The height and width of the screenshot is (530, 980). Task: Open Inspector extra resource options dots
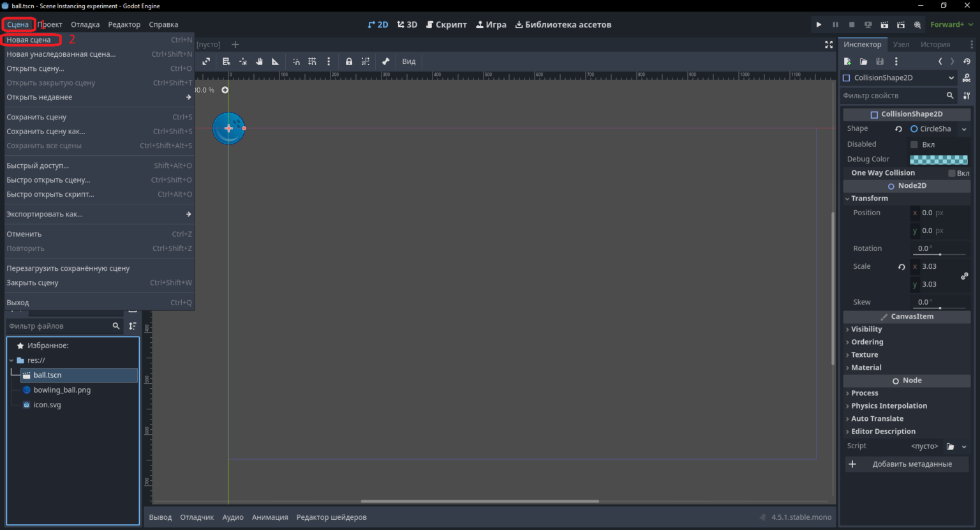(896, 61)
